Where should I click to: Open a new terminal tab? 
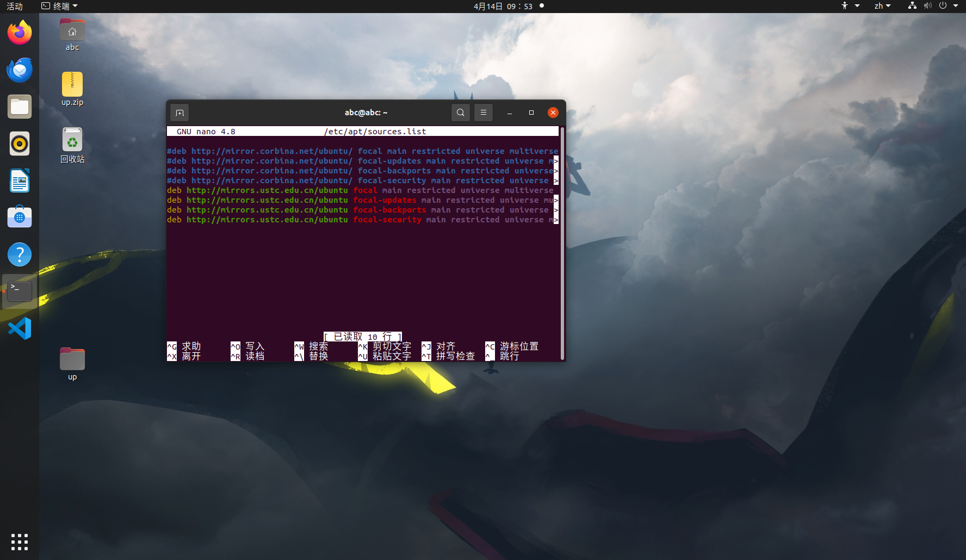pyautogui.click(x=179, y=113)
